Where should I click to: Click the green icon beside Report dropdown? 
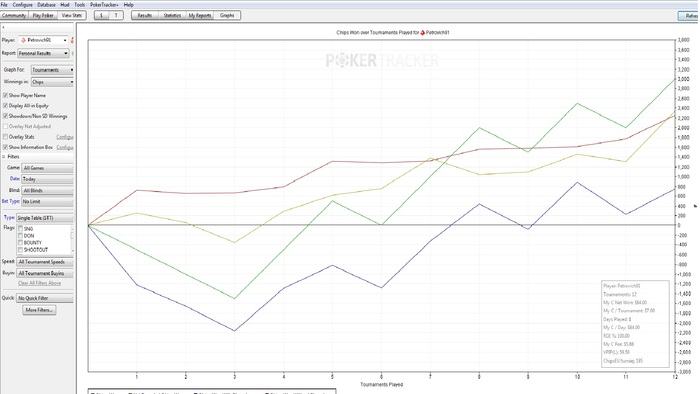(72, 53)
